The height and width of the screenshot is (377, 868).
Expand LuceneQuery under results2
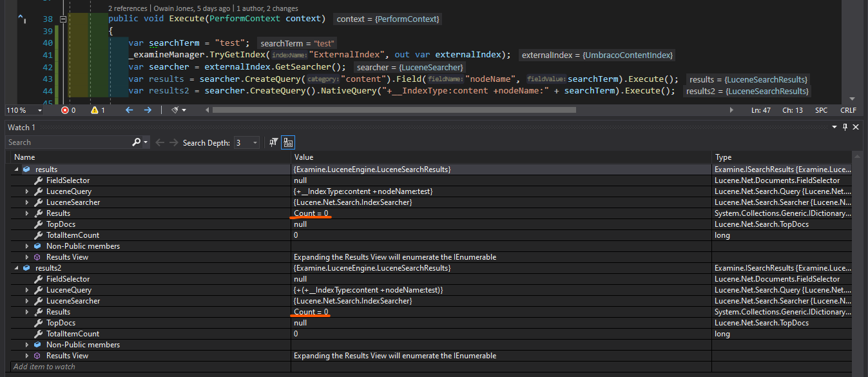click(27, 290)
